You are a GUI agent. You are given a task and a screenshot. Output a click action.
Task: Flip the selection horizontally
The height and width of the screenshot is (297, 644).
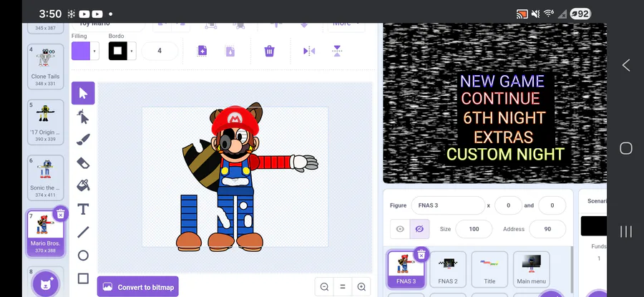[x=309, y=51]
